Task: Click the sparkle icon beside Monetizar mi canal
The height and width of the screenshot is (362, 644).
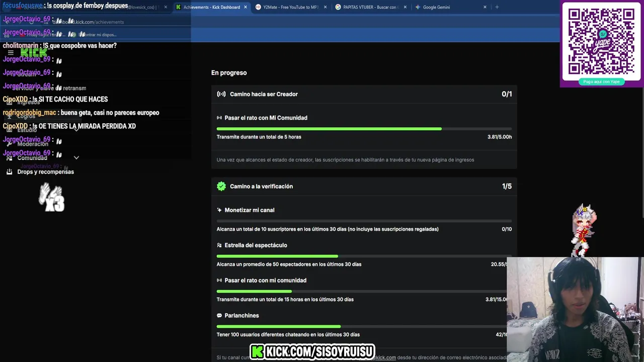Action: point(219,210)
